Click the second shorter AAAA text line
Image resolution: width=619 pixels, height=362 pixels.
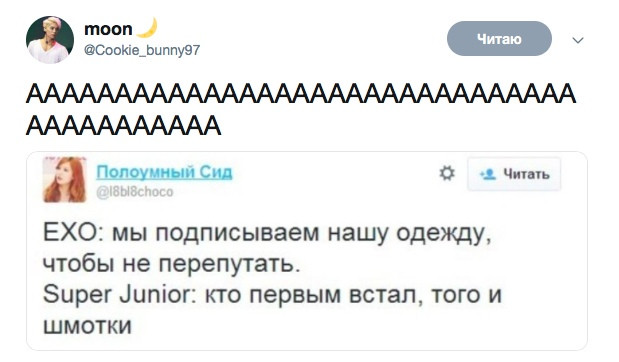pyautogui.click(x=124, y=126)
